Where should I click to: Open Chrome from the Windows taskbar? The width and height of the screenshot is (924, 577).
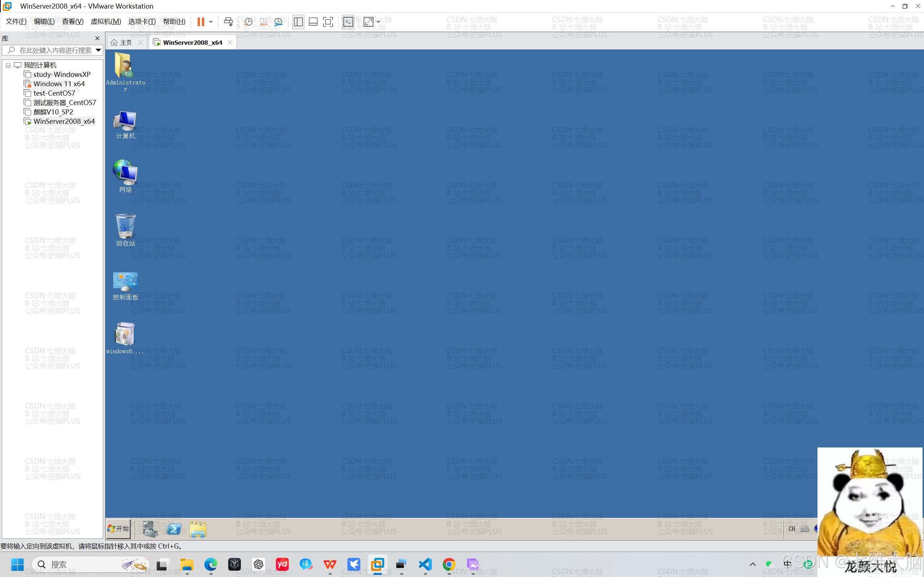tap(449, 564)
